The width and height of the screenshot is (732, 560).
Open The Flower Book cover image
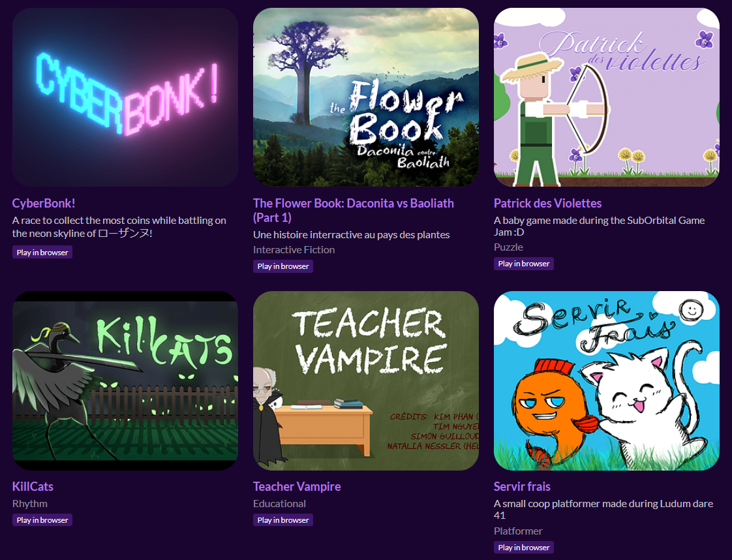click(x=366, y=97)
